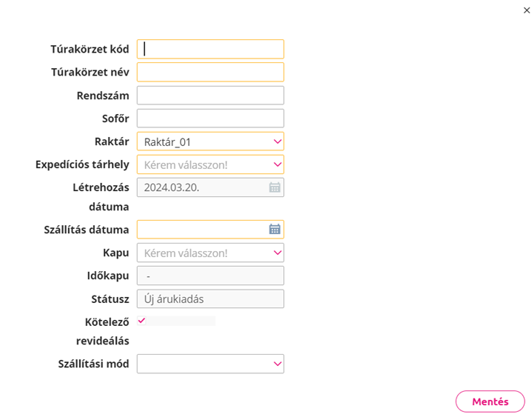The width and height of the screenshot is (532, 417).
Task: Open calendar picker for Szállítás dátuma
Action: coord(275,229)
